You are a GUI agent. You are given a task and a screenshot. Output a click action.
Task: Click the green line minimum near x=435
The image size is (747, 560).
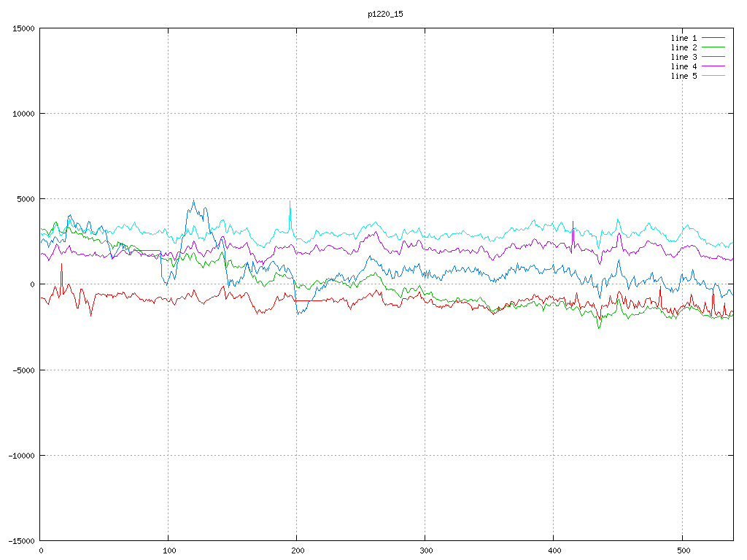click(x=599, y=327)
